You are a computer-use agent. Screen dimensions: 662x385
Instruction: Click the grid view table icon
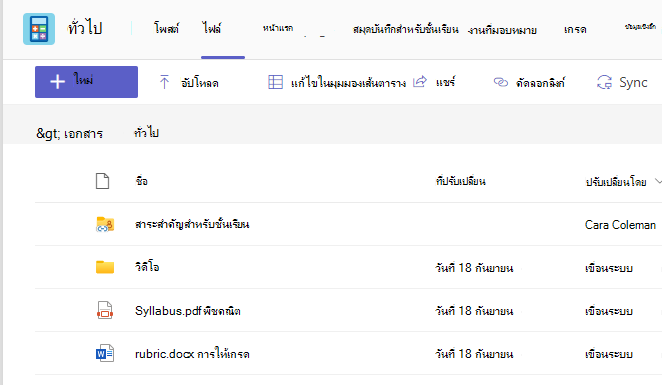(x=275, y=82)
